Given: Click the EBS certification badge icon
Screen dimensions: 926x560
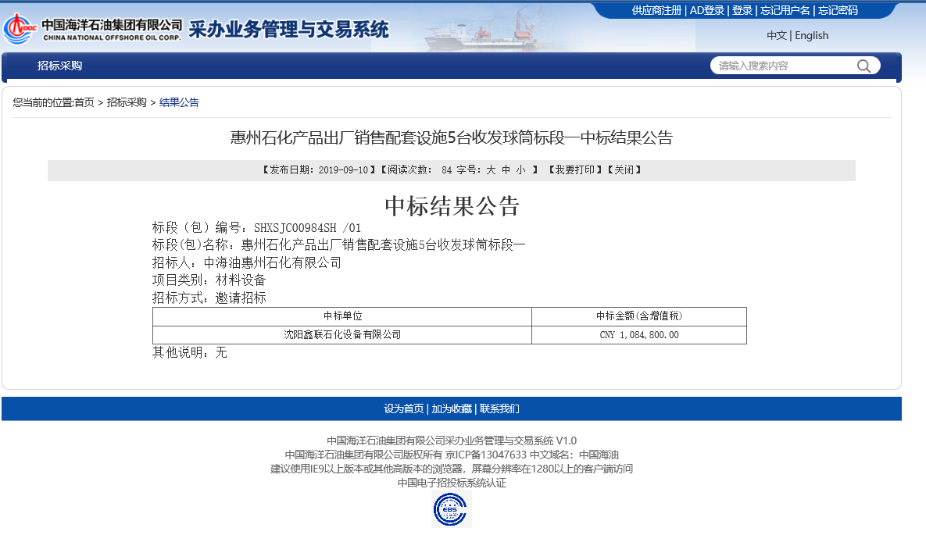Looking at the screenshot, I should [451, 509].
